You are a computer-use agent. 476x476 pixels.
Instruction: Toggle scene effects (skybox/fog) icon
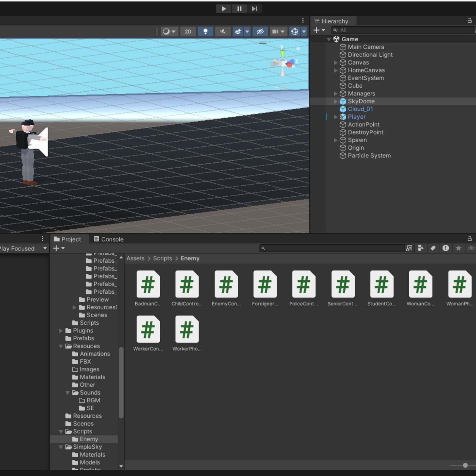(238, 32)
